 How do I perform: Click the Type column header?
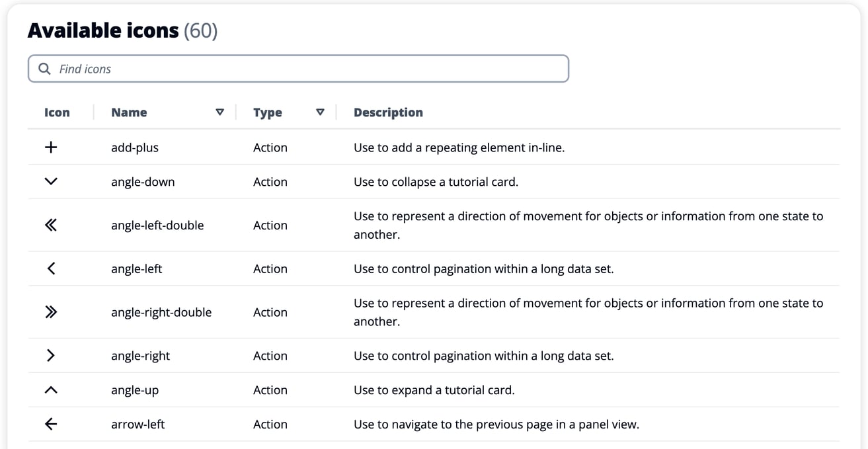point(268,112)
